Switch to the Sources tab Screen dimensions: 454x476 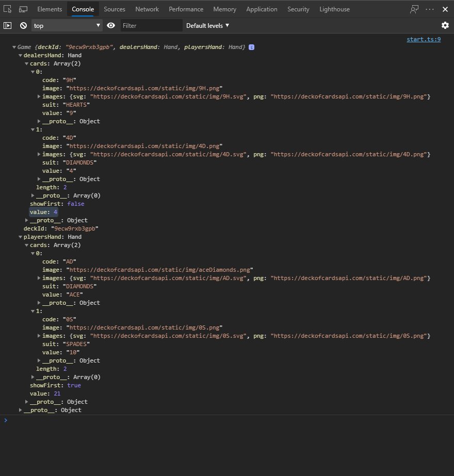[115, 9]
